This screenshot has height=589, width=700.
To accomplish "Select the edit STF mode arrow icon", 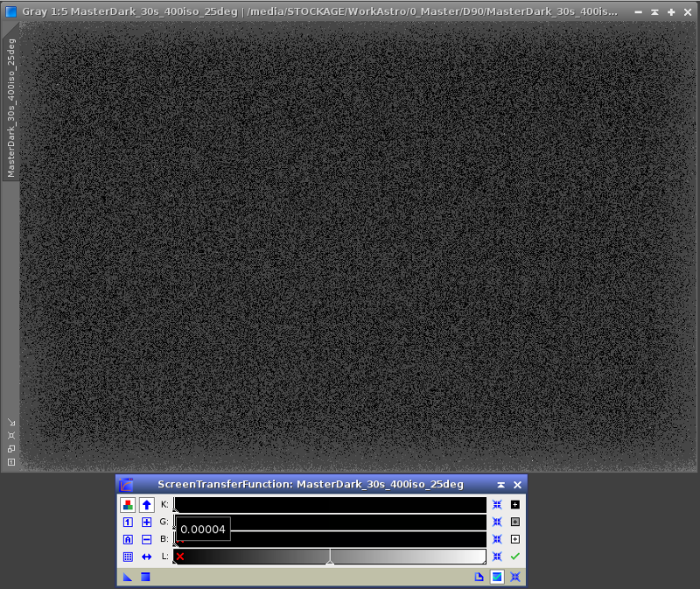I will coord(146,505).
